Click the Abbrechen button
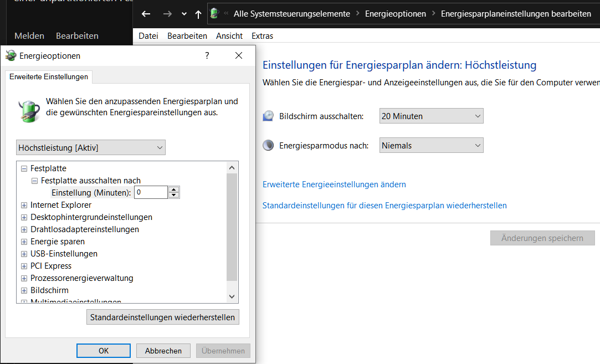Image resolution: width=600 pixels, height=364 pixels. pyautogui.click(x=163, y=351)
